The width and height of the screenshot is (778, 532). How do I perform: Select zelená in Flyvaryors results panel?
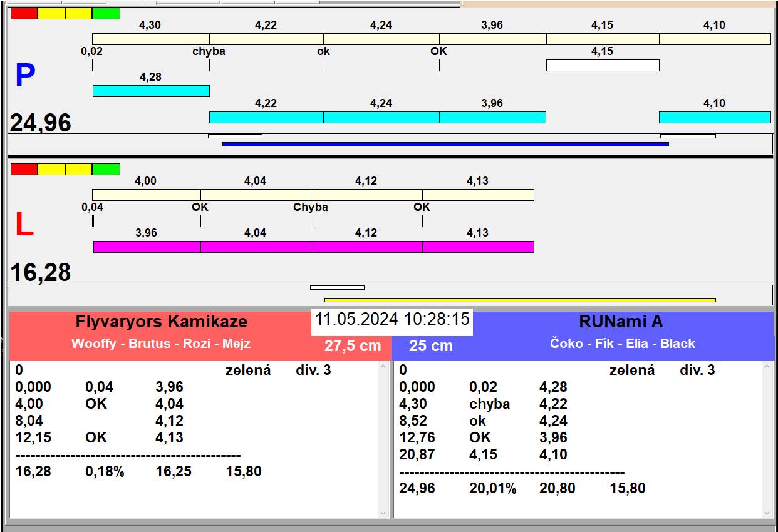click(248, 370)
